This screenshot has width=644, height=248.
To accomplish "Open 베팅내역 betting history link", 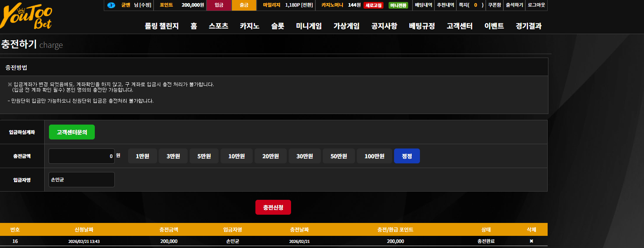I will click(x=423, y=5).
